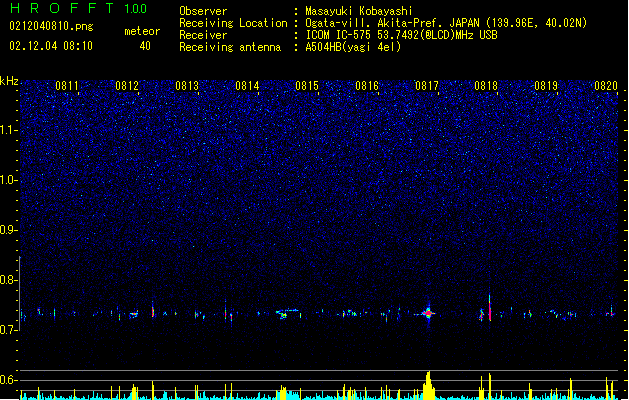Viewport: 629px width, 400px height.
Task: Click the Ogata-vill. Akita-Pref. JAPAN location text
Action: (446, 23)
